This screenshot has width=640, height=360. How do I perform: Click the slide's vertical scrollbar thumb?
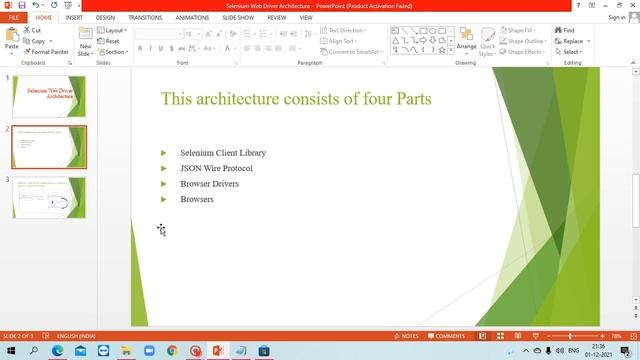[636, 200]
